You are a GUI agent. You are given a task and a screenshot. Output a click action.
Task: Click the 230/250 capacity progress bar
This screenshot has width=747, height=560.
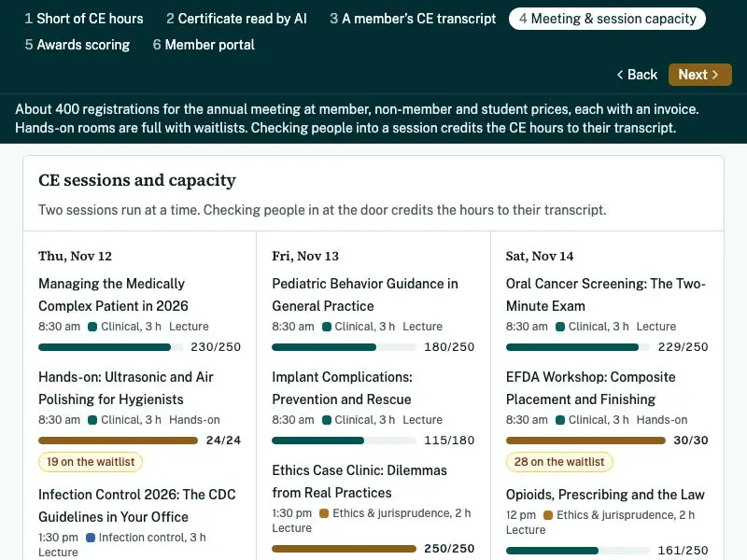tap(110, 347)
